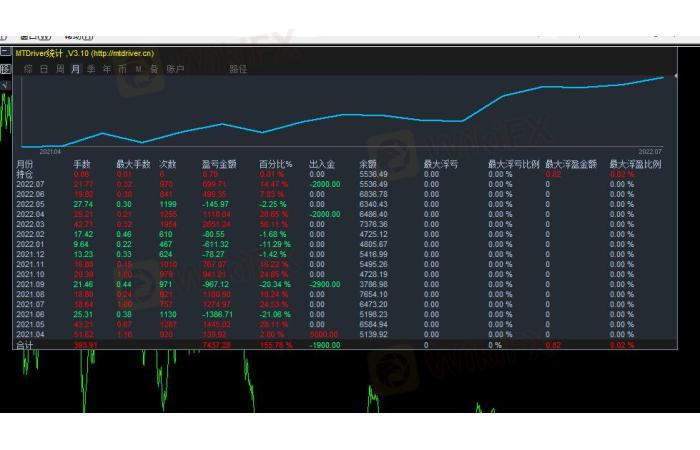
Task: Select the 币 currency tab
Action: [x=123, y=69]
